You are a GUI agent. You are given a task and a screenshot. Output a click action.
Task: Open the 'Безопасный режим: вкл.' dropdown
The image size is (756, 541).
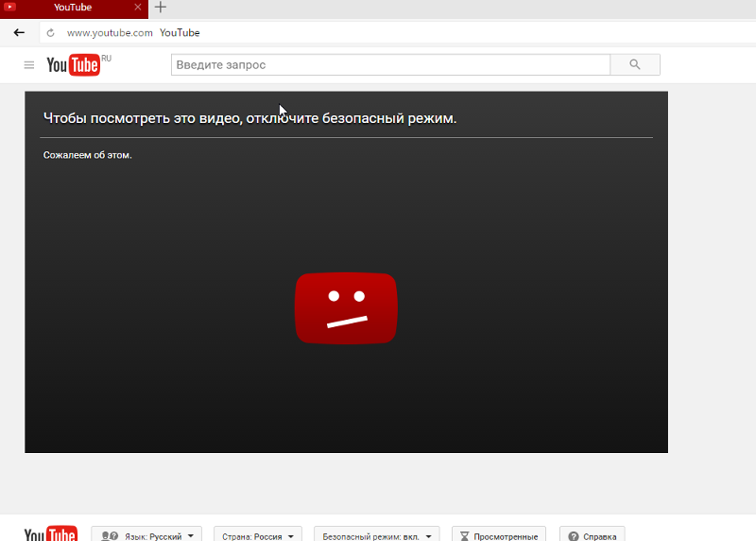tap(376, 534)
